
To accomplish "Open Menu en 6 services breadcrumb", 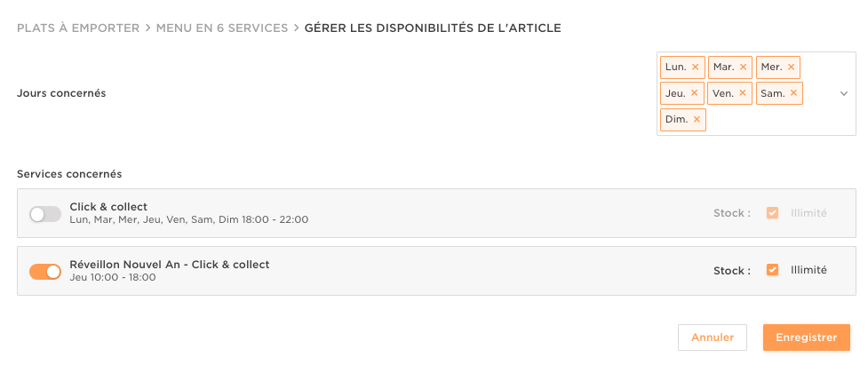I will (222, 28).
